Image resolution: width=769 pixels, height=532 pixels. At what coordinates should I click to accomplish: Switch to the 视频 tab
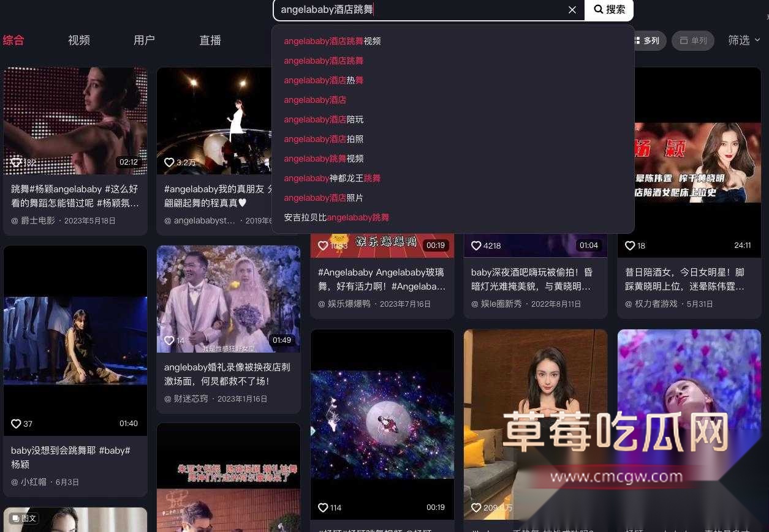[x=79, y=40]
